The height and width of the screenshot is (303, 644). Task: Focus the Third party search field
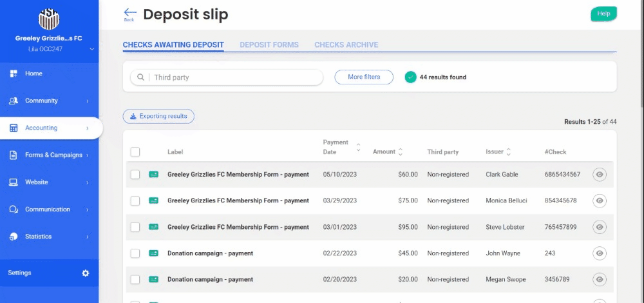click(x=235, y=77)
